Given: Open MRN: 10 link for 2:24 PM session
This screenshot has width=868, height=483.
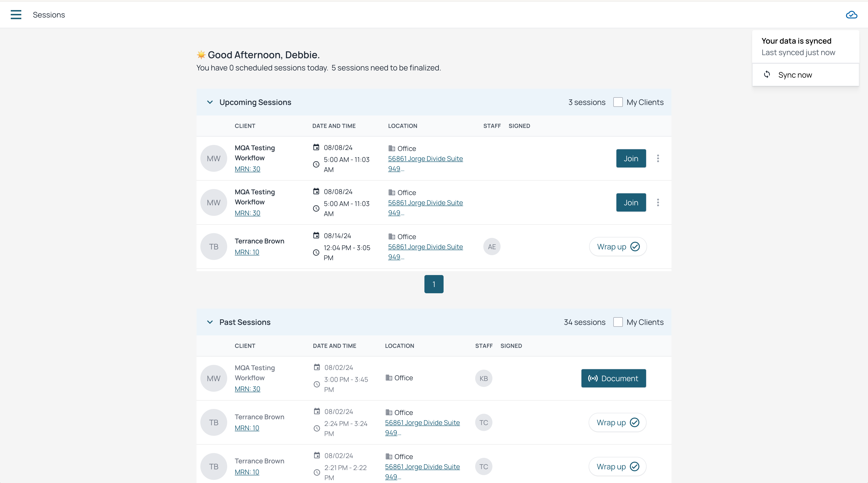Looking at the screenshot, I should click(247, 428).
